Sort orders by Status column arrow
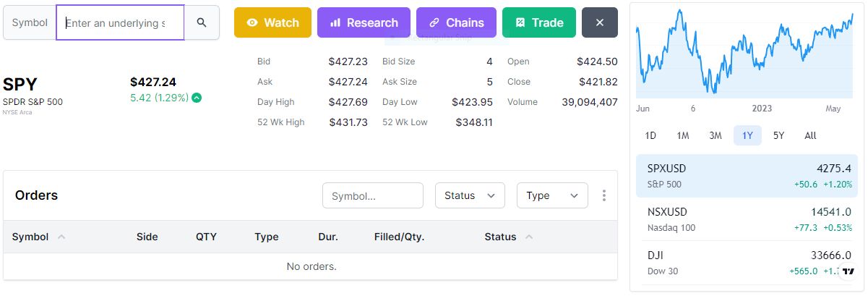 pyautogui.click(x=529, y=237)
